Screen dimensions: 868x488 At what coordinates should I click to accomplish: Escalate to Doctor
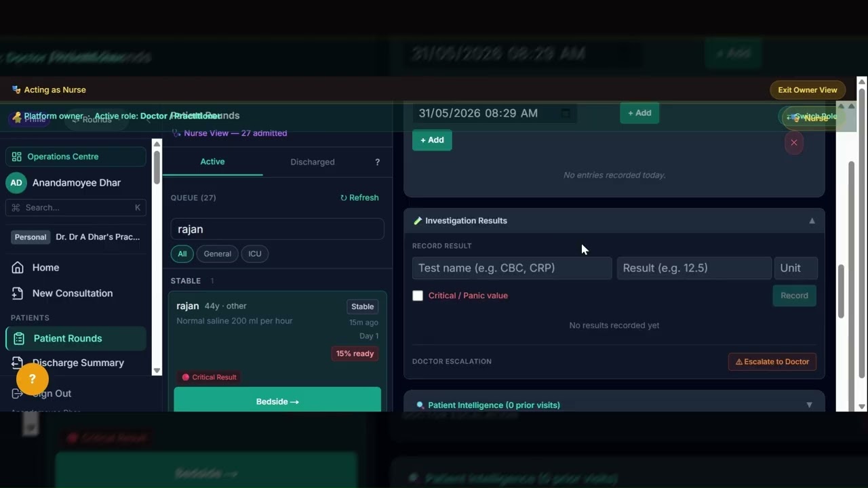tap(772, 362)
